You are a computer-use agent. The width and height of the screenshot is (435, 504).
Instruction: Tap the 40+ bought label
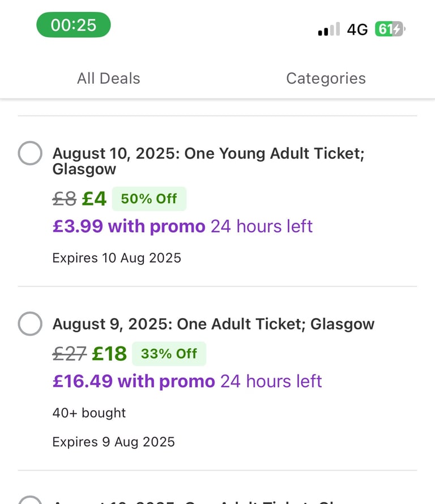89,413
